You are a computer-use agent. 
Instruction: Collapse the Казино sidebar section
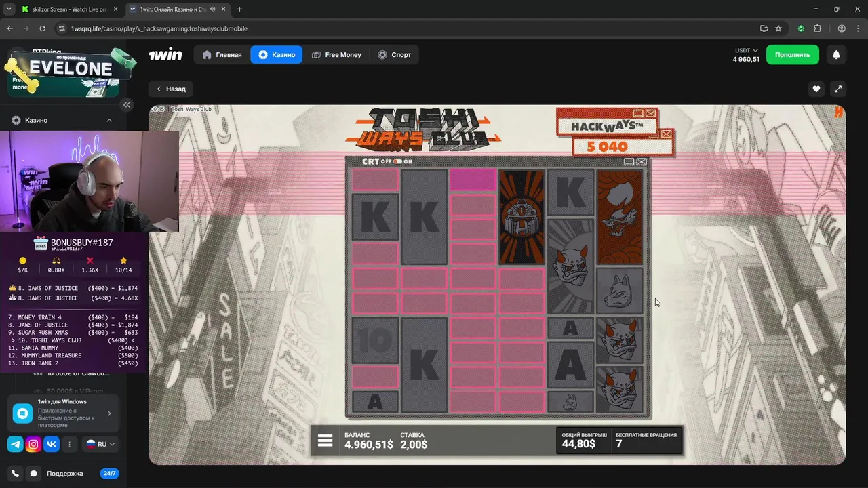click(109, 120)
